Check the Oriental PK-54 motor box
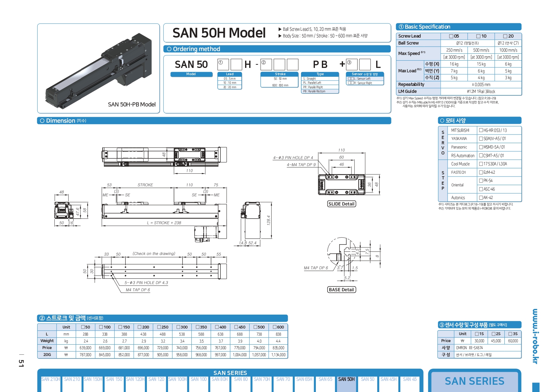Image resolution: width=554 pixels, height=392 pixels. click(481, 181)
